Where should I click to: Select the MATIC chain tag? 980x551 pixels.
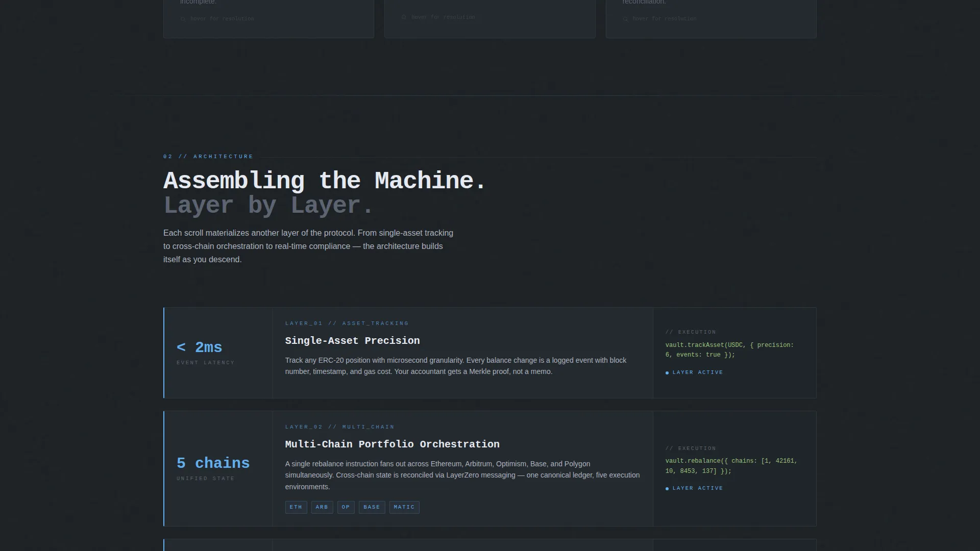click(x=404, y=507)
